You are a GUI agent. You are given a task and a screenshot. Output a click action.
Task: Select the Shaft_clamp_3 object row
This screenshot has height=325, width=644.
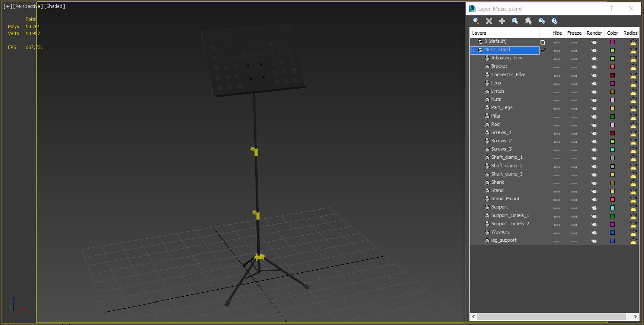click(x=507, y=174)
